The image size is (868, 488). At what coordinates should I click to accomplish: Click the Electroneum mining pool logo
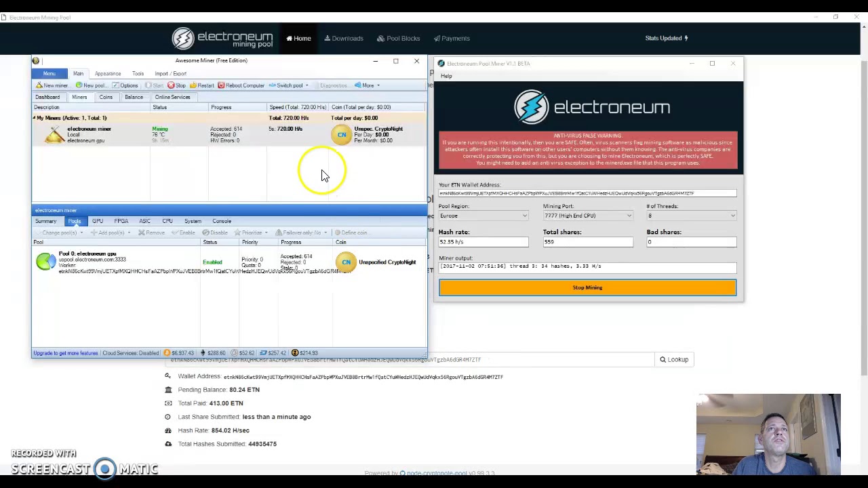click(x=222, y=38)
